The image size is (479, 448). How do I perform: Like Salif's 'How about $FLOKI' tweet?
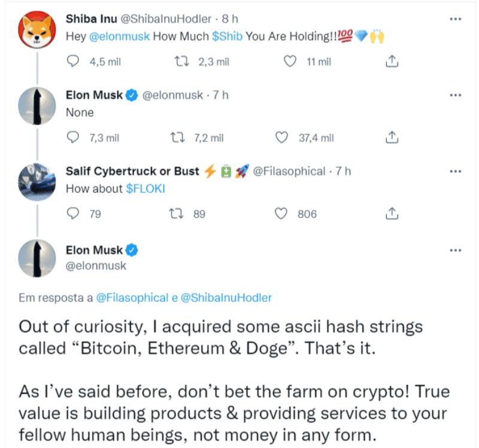[x=281, y=214]
